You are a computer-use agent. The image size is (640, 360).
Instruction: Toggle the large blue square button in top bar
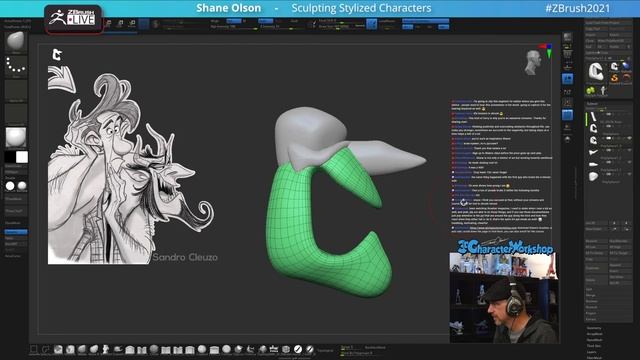coord(371,24)
